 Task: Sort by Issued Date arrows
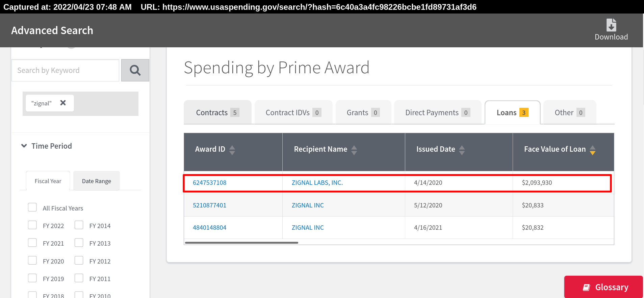462,150
